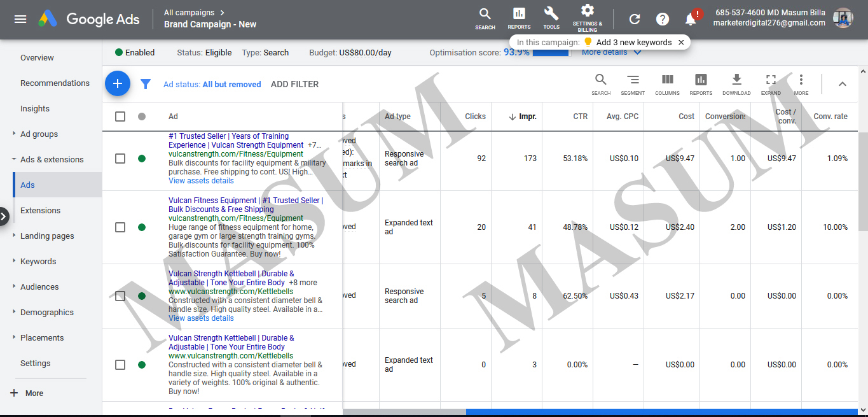Viewport: 868px width, 417px height.
Task: Tick the Kettlebell expanded text ad checkbox
Action: [x=120, y=365]
